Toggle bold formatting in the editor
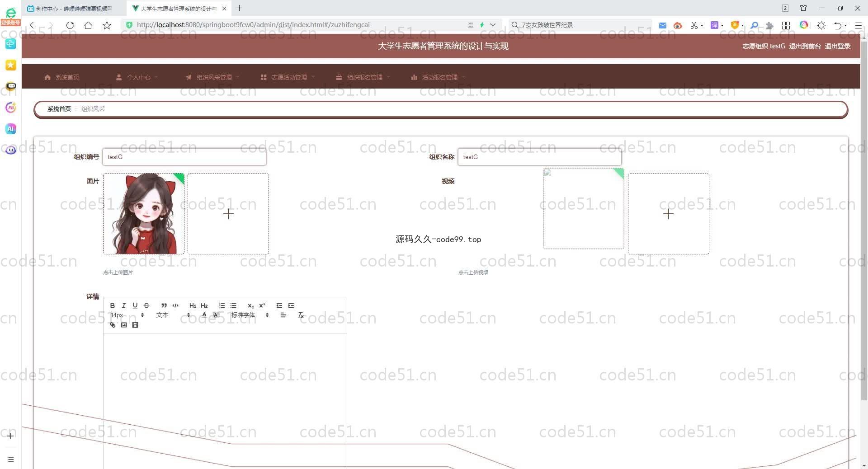Viewport: 868px width, 469px height. pos(113,305)
